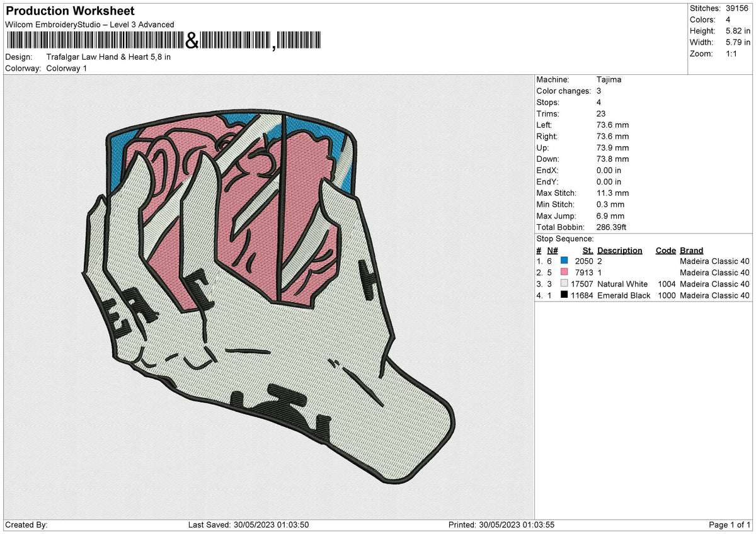Click the 'Natural White' description

[622, 284]
